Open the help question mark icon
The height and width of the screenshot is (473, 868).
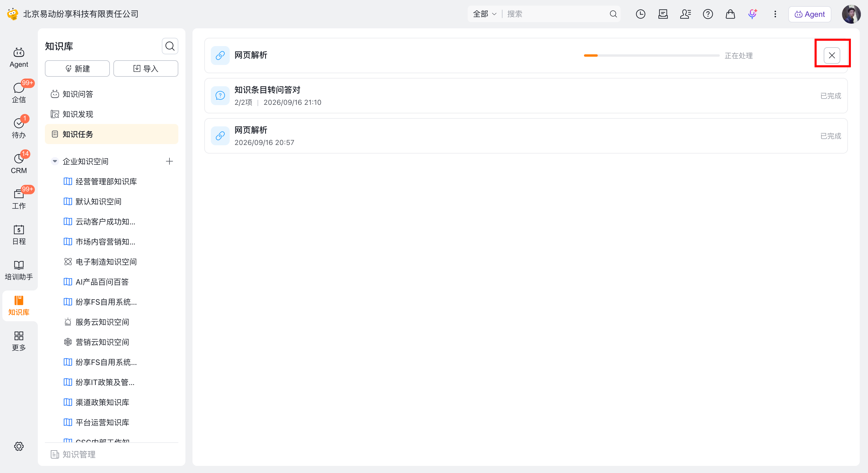coord(708,14)
